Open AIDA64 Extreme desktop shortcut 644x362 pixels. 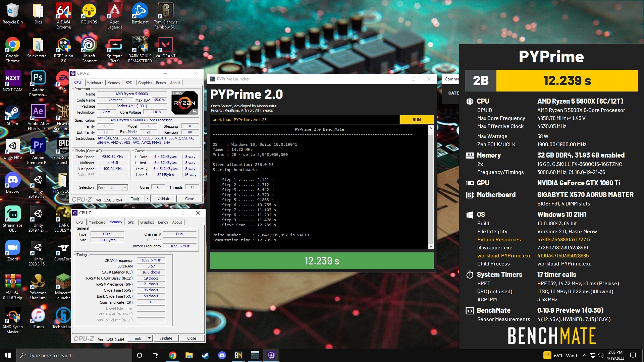63,16
